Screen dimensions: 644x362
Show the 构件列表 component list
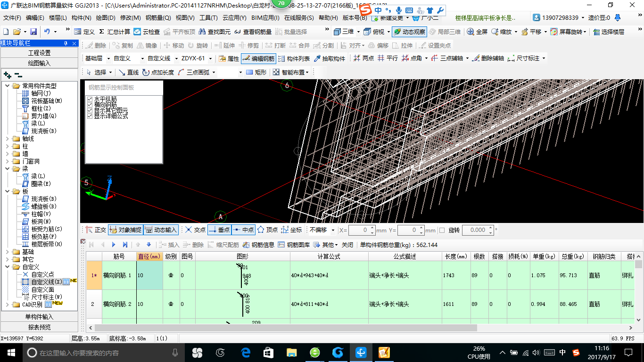pyautogui.click(x=294, y=58)
